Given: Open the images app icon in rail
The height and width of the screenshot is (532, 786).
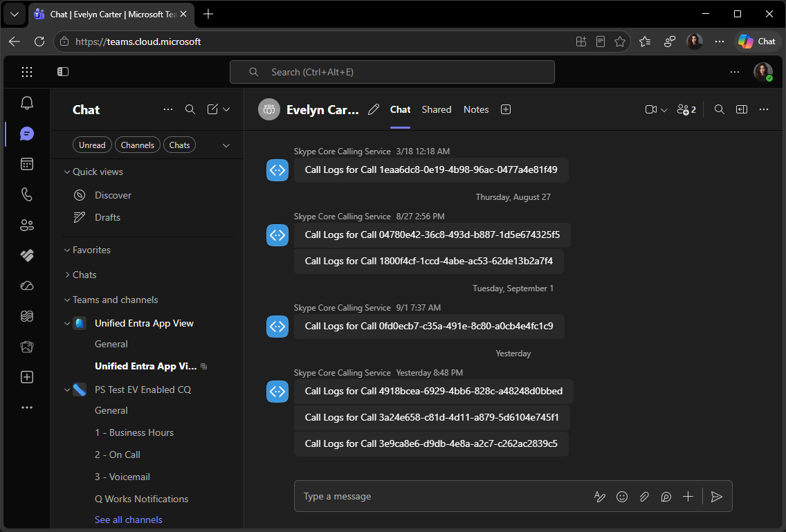Looking at the screenshot, I should [27, 347].
